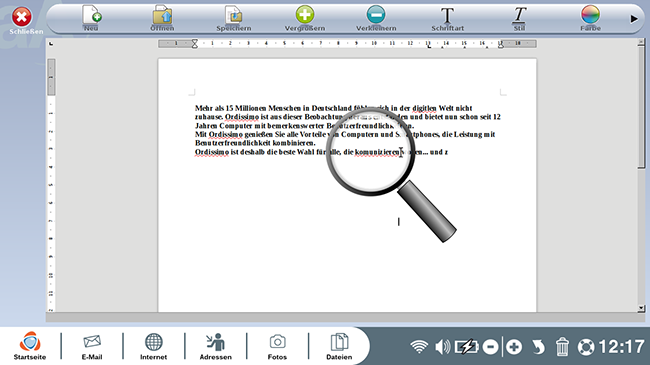The width and height of the screenshot is (650, 365).
Task: Click the vertical scrollbar down arrow
Action: point(641,308)
